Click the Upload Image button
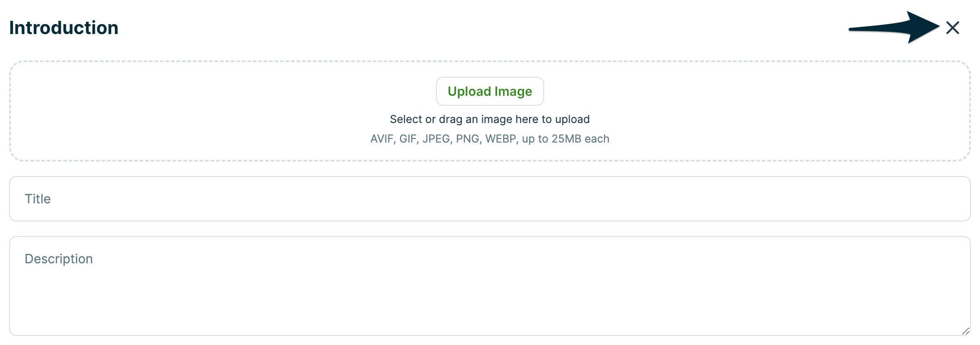This screenshot has width=980, height=345. [x=490, y=91]
